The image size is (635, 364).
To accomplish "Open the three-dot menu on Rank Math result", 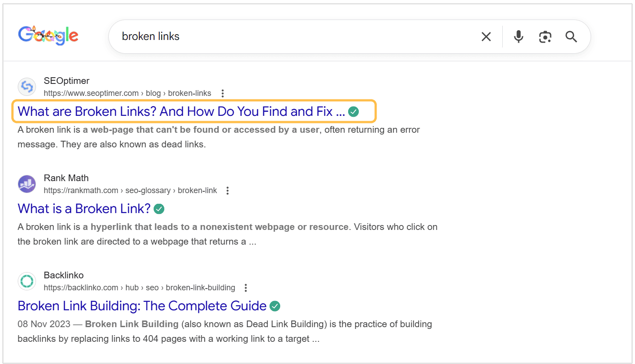I will pos(227,190).
